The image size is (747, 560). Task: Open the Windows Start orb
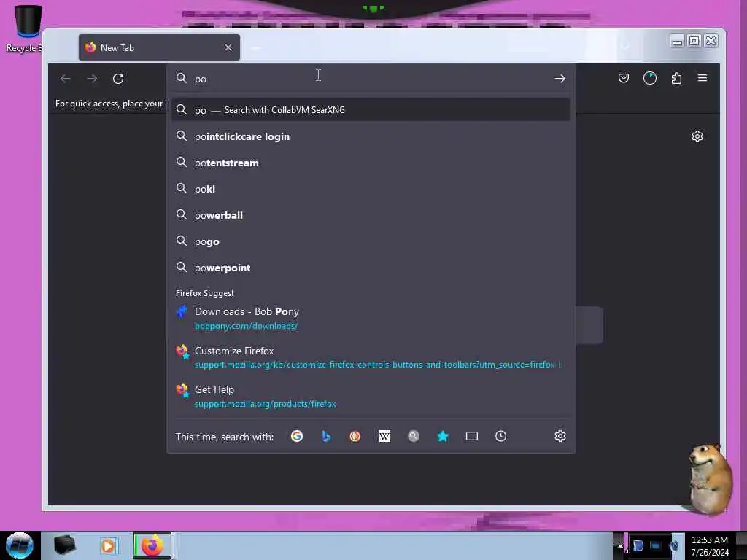point(20,545)
